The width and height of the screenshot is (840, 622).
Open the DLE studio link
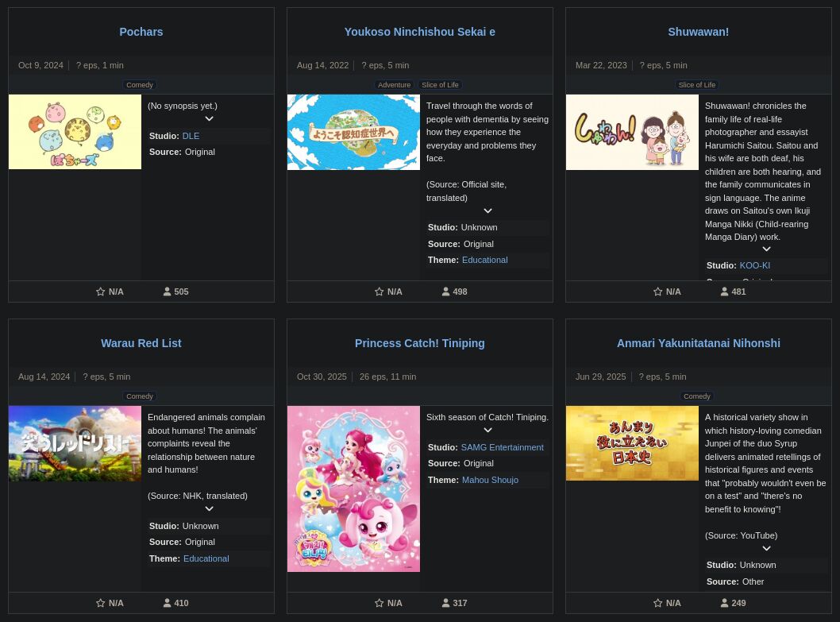(x=191, y=136)
